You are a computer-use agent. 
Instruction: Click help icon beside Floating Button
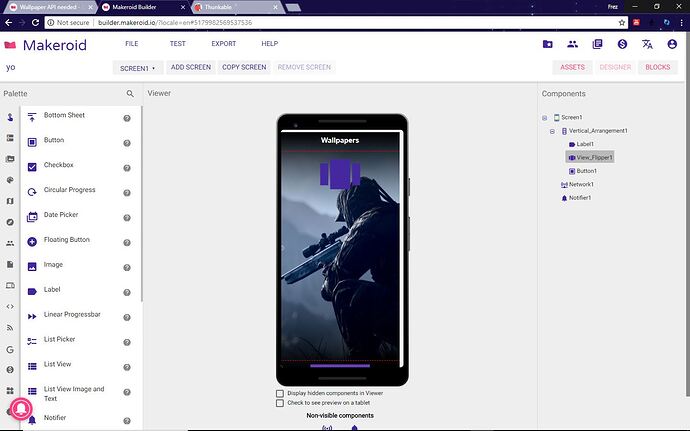pyautogui.click(x=127, y=243)
